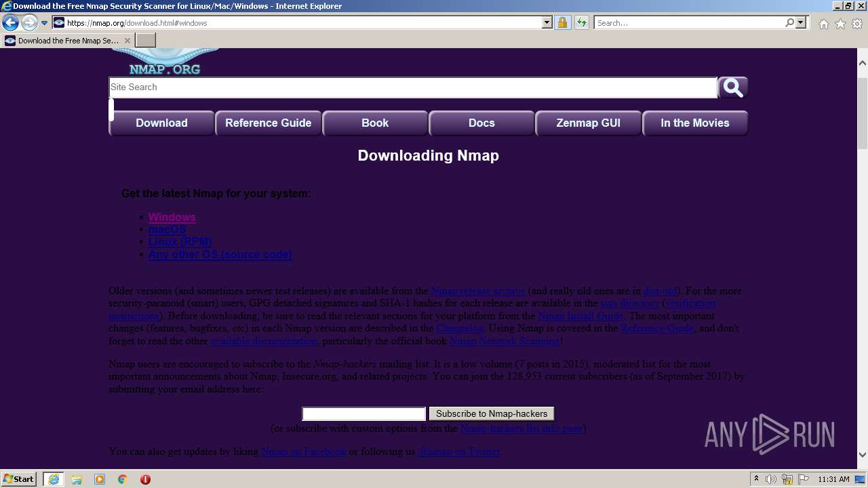Open the dist-old link
This screenshot has height=488, width=868.
click(x=660, y=291)
